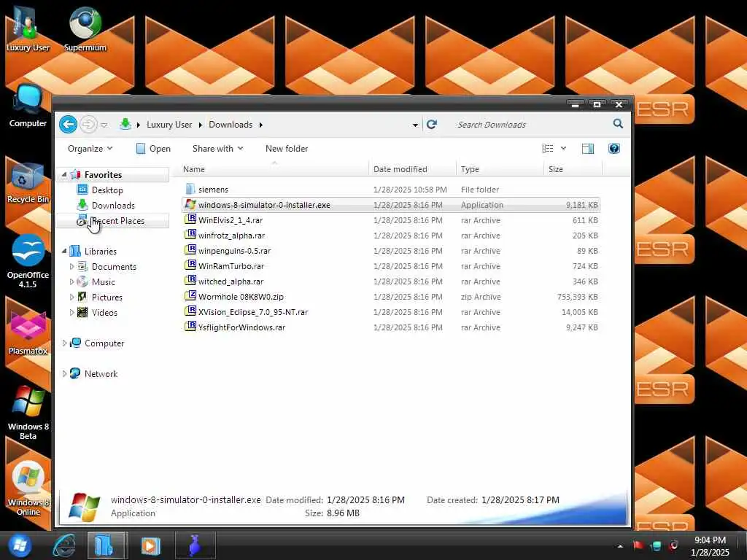
Task: Select WinElvis2_1_4.rar file
Action: (x=391, y=220)
